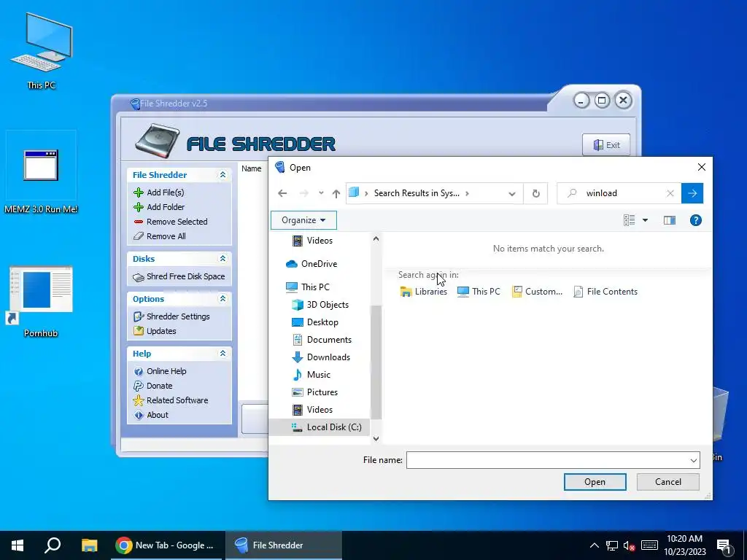Click the Open button
The width and height of the screenshot is (747, 560).
(x=595, y=482)
